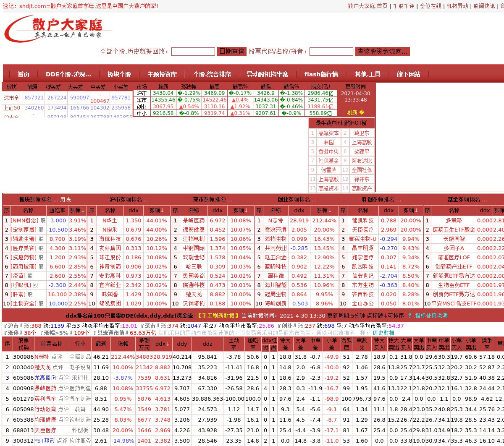Click the 刷新 refresh icon link
Screen dimensions: 504x446
pos(356,112)
